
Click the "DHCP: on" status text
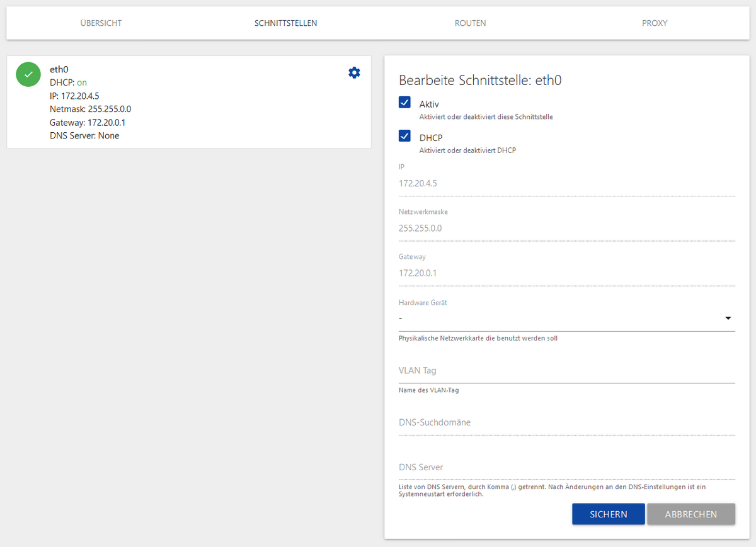[69, 82]
